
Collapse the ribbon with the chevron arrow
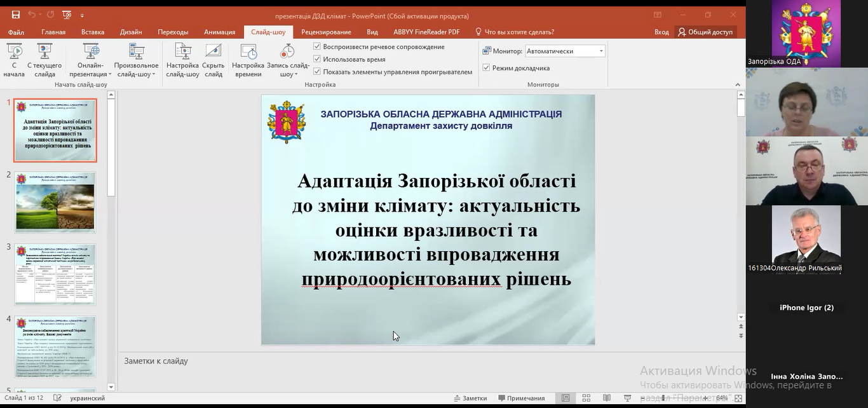point(737,84)
